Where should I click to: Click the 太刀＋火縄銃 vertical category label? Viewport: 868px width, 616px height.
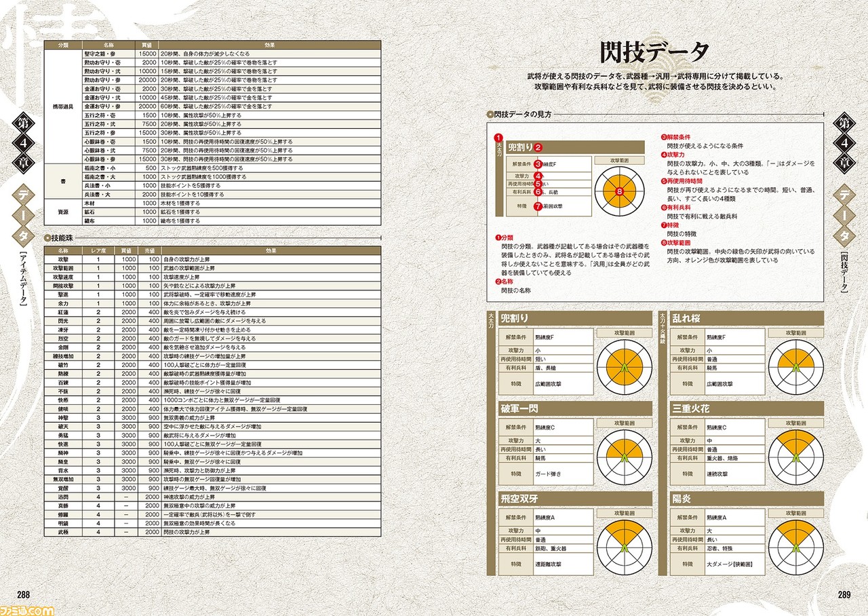663,330
